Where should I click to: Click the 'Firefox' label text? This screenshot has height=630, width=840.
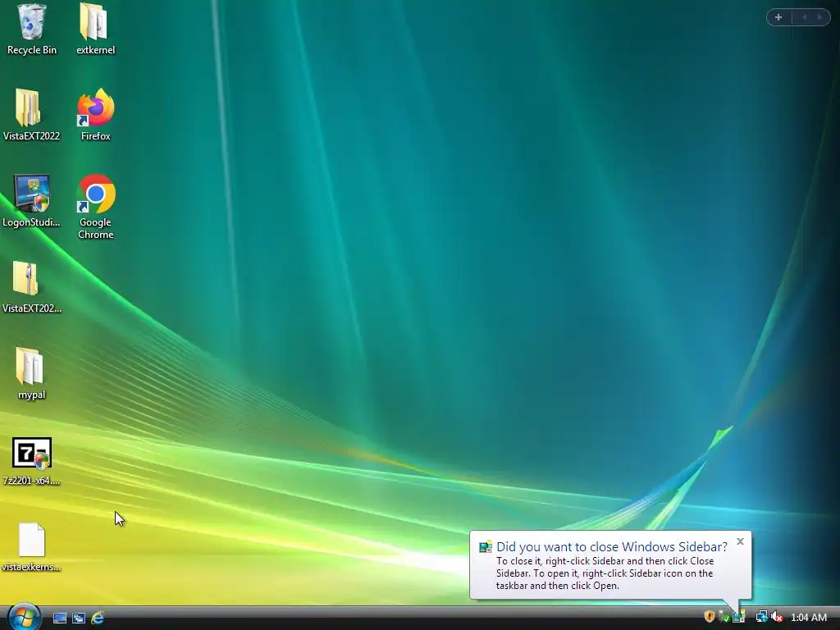point(95,136)
